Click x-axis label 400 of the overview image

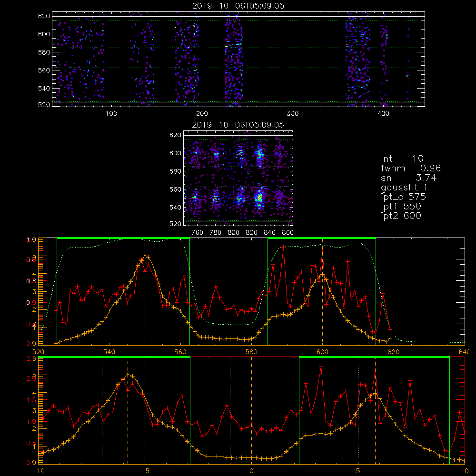click(383, 114)
